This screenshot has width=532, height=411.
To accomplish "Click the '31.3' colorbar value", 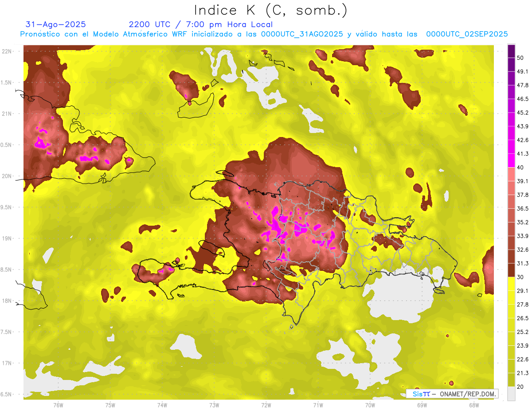I will coord(522,263).
